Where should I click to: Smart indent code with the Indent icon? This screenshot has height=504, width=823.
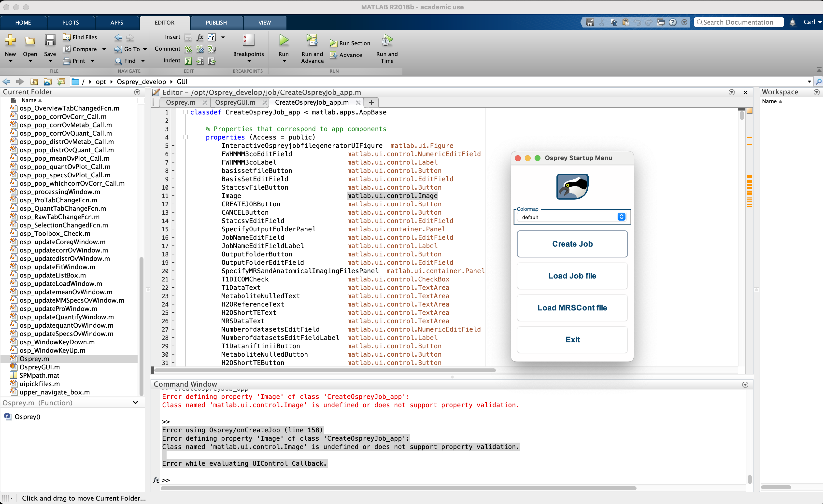pyautogui.click(x=188, y=61)
